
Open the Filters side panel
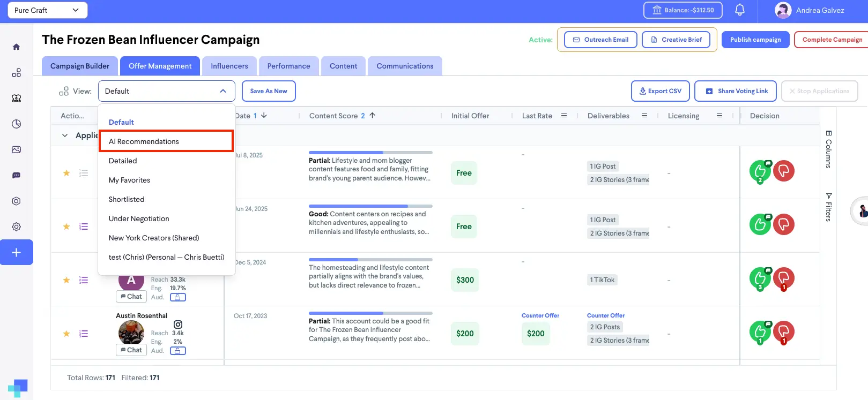click(x=828, y=207)
